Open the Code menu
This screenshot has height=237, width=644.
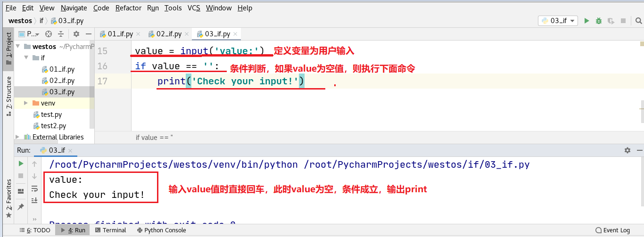pos(101,8)
